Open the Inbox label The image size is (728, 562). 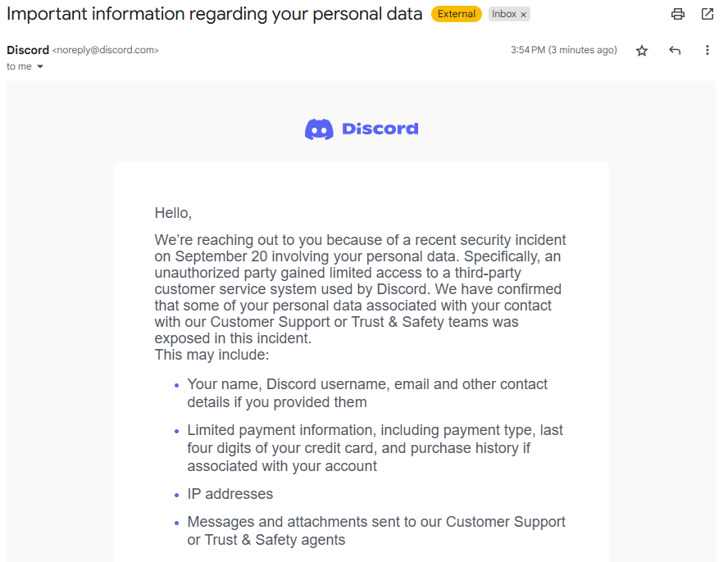click(x=504, y=14)
